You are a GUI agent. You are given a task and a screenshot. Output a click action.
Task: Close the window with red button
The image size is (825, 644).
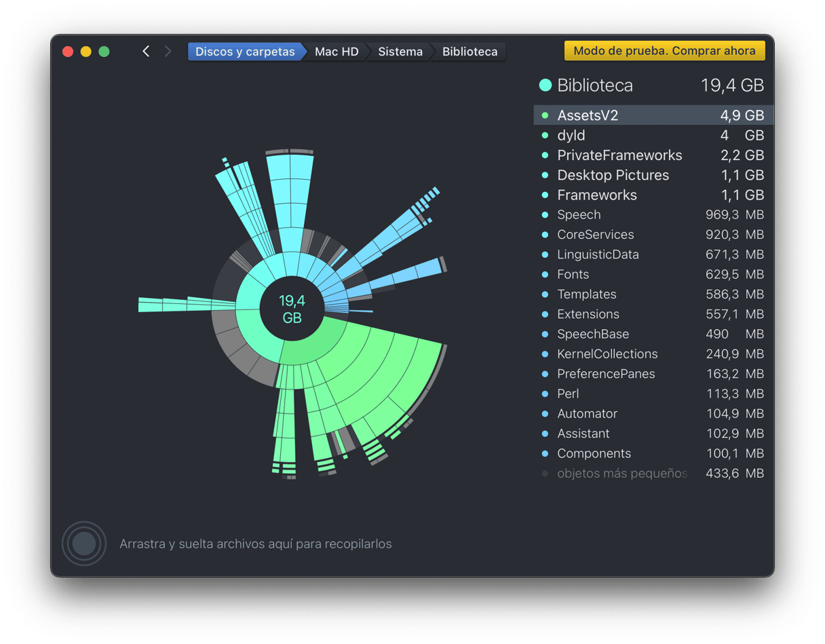pyautogui.click(x=68, y=52)
